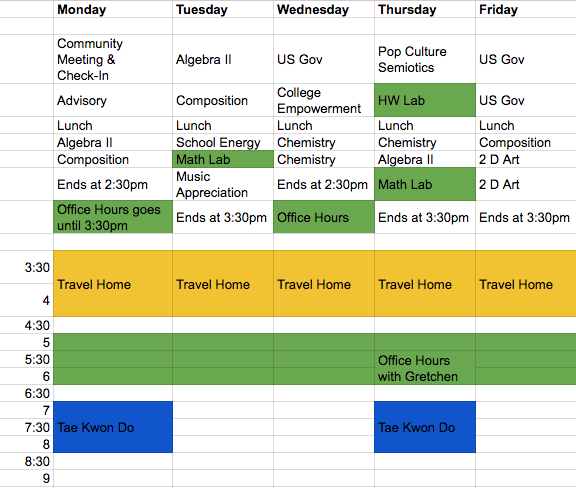Viewport: 576px width, 488px height.
Task: Select the Pop Culture Semiotics cell
Action: tap(425, 59)
